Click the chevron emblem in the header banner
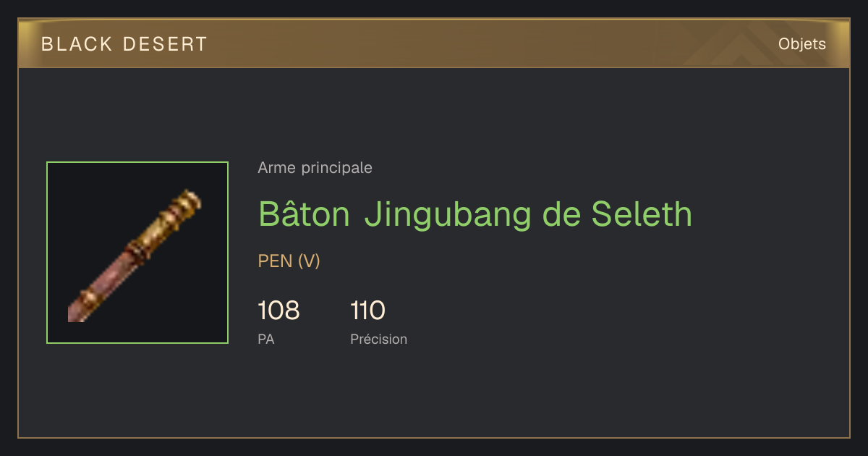The width and height of the screenshot is (868, 456). (731, 48)
